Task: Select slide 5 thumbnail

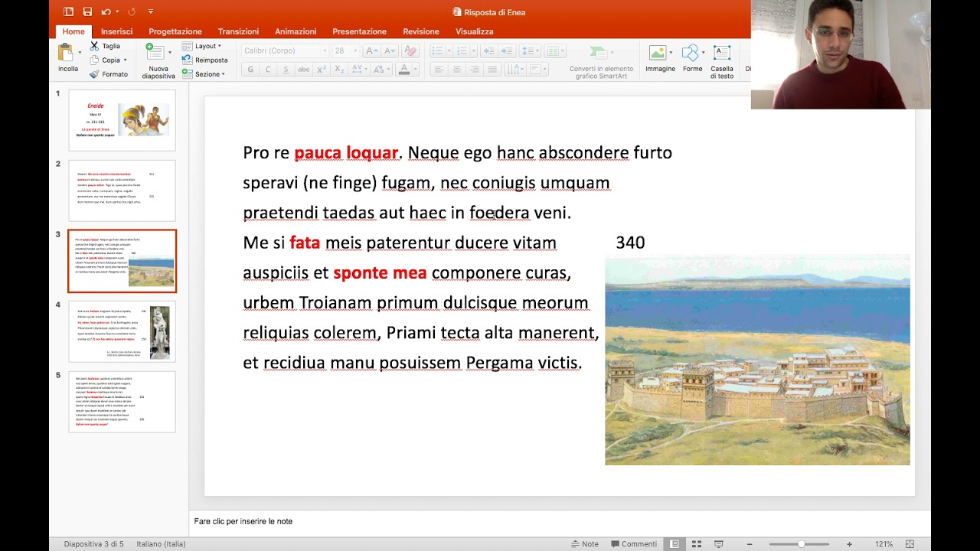Action: tap(122, 402)
